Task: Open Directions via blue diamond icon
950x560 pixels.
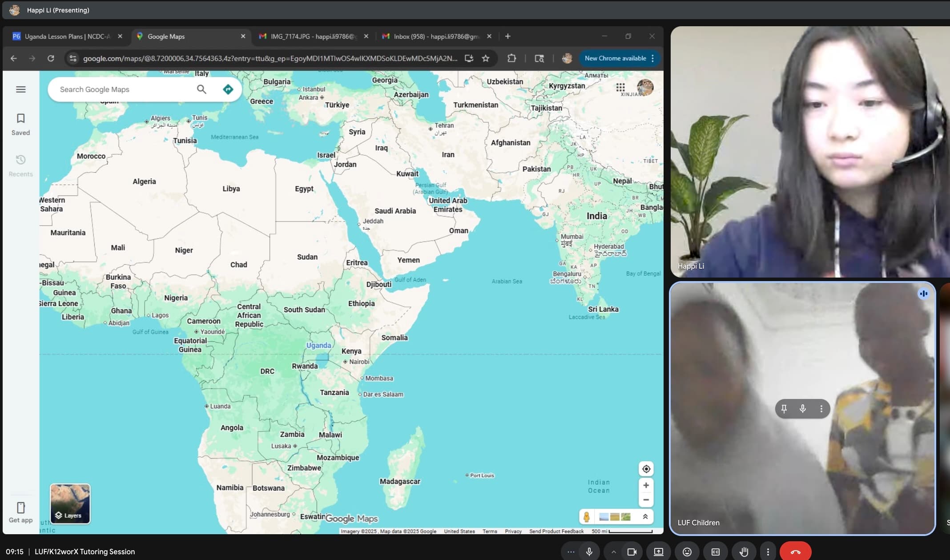Action: click(x=228, y=89)
